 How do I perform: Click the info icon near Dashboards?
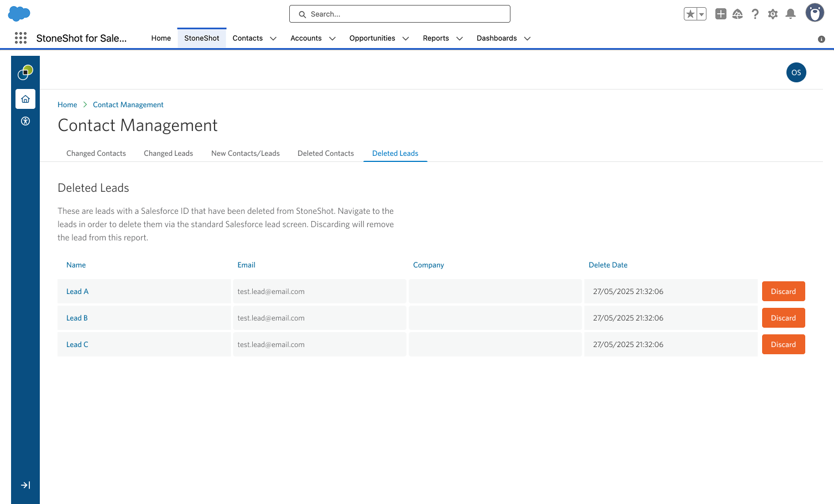point(821,39)
